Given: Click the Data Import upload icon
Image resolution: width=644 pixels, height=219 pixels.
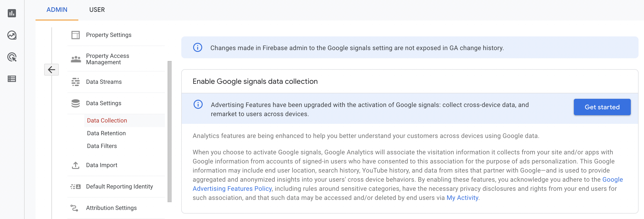Looking at the screenshot, I should 76,165.
